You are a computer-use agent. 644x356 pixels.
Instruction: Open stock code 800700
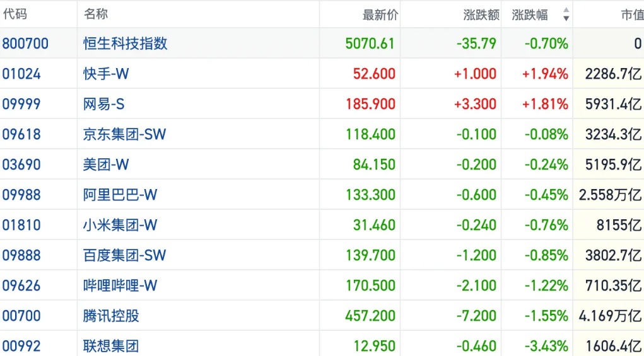click(25, 43)
